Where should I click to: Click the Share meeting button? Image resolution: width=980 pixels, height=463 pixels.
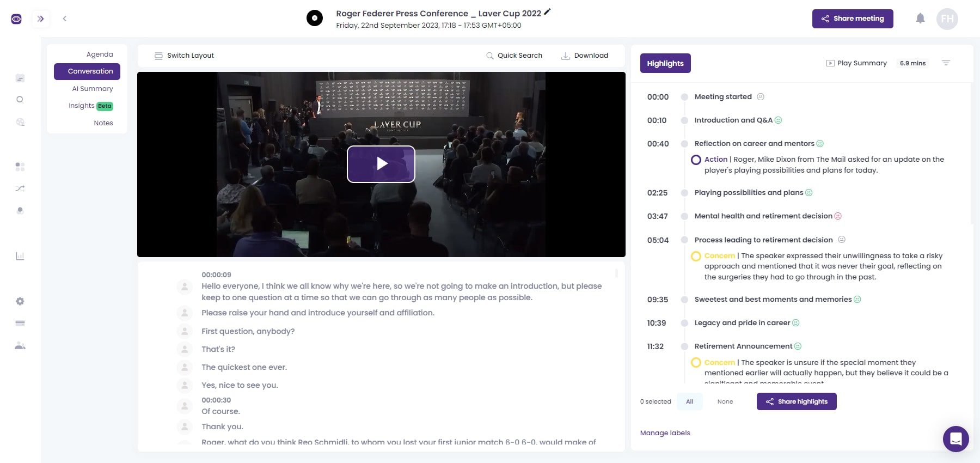click(x=852, y=19)
